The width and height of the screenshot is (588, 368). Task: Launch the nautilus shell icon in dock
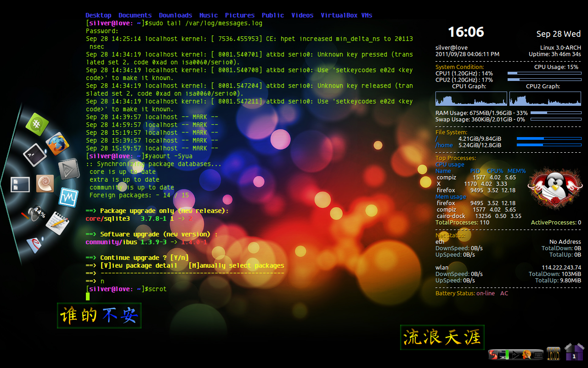pos(45,184)
